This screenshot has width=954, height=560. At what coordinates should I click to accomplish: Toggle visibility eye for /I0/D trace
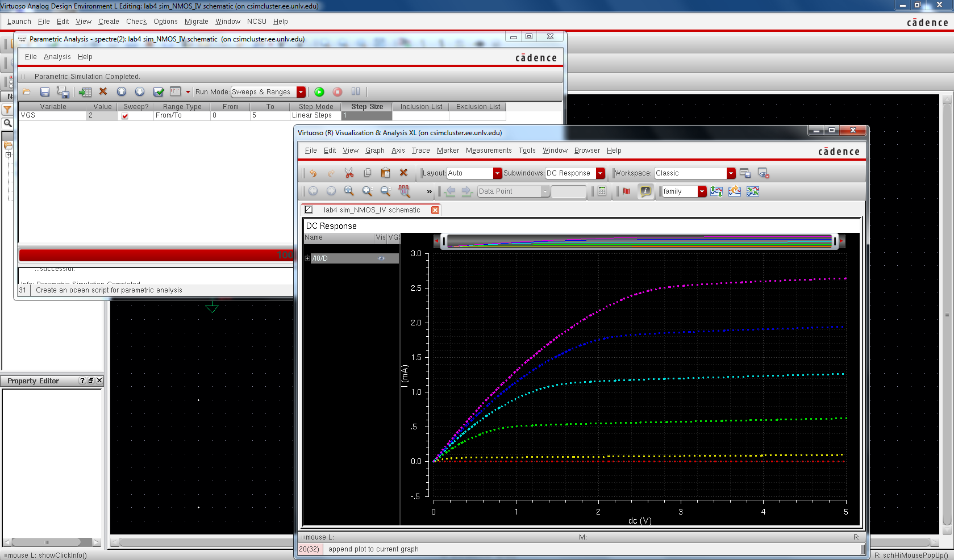coord(381,258)
